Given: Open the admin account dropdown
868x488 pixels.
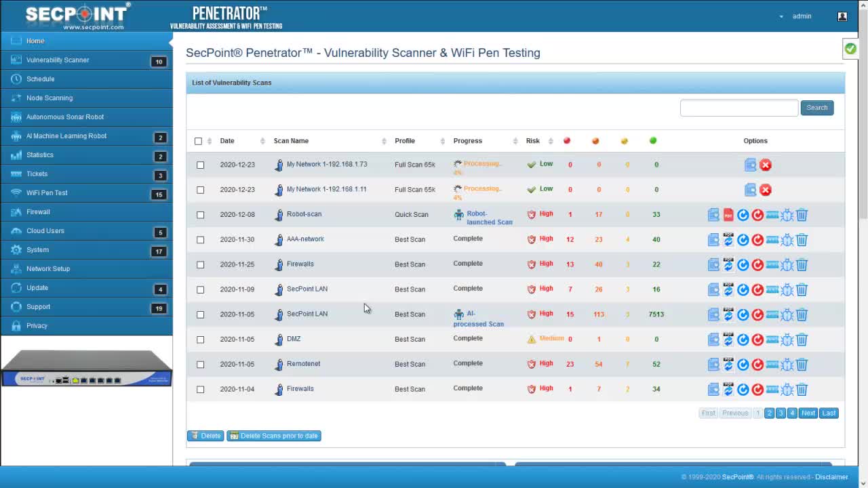Looking at the screenshot, I should click(796, 16).
